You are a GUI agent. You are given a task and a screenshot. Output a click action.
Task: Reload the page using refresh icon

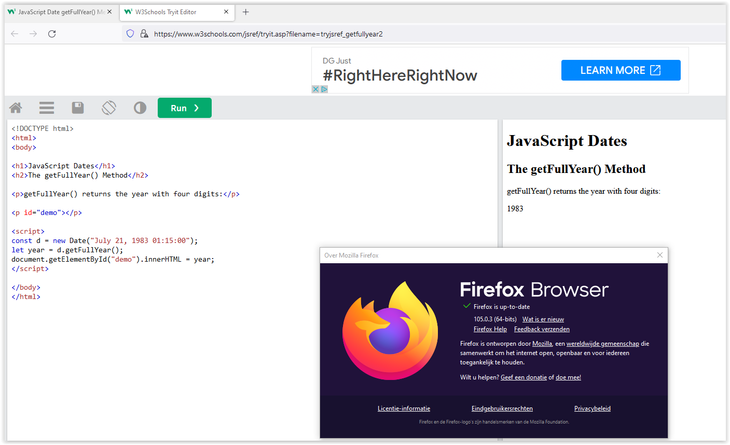click(x=52, y=34)
